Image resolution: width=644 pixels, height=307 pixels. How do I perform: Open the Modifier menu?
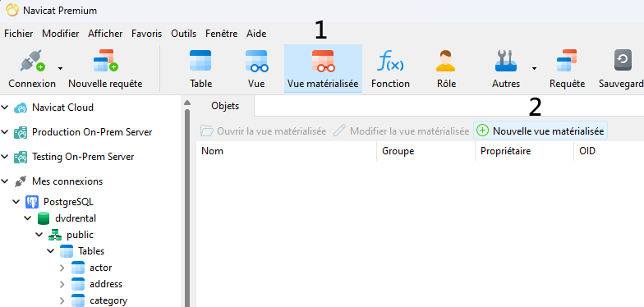click(x=61, y=34)
